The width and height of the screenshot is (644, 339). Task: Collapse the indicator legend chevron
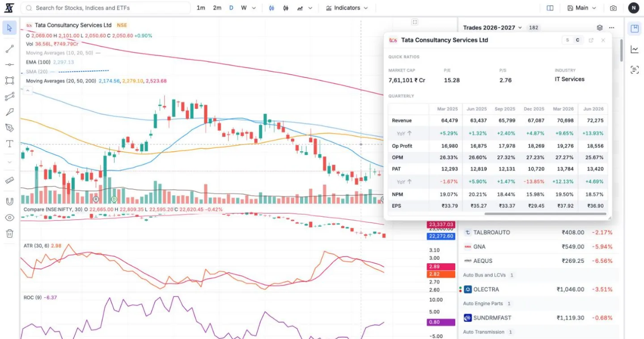click(x=27, y=90)
